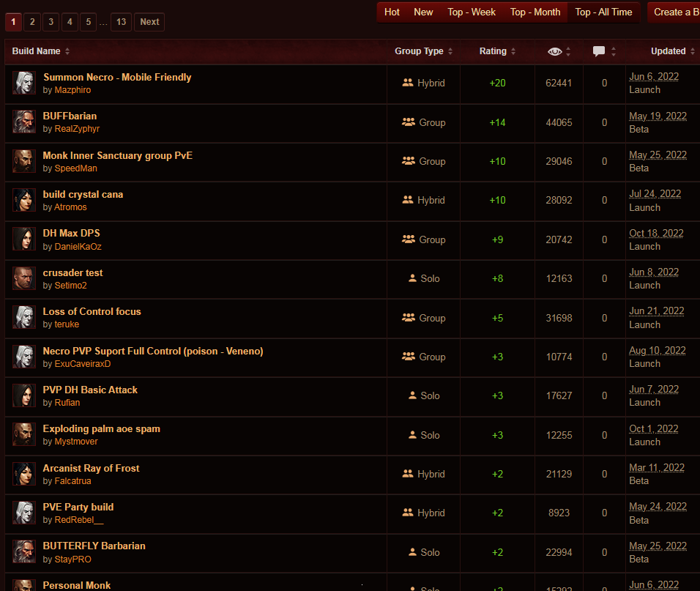The width and height of the screenshot is (700, 591).
Task: Click the 62441 views value
Action: (559, 83)
